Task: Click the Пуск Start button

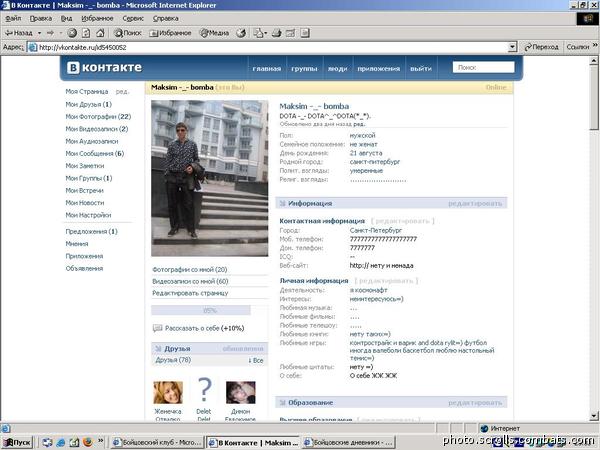Action: tap(17, 442)
